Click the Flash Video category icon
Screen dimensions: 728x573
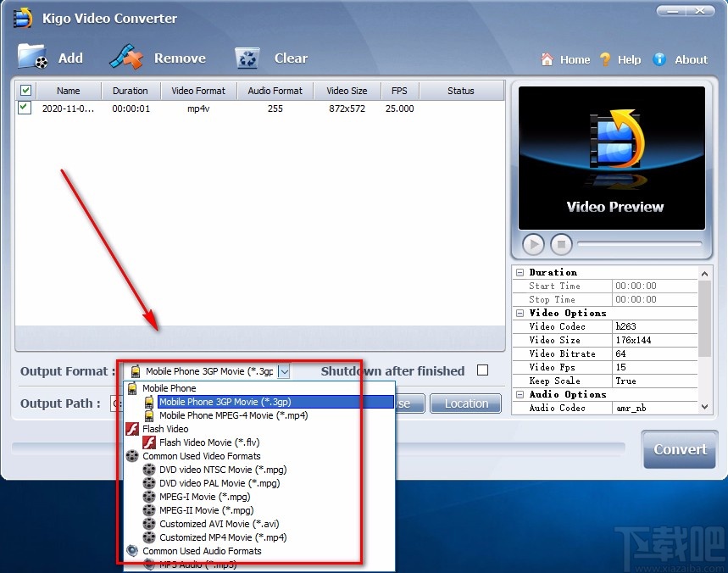(x=132, y=429)
